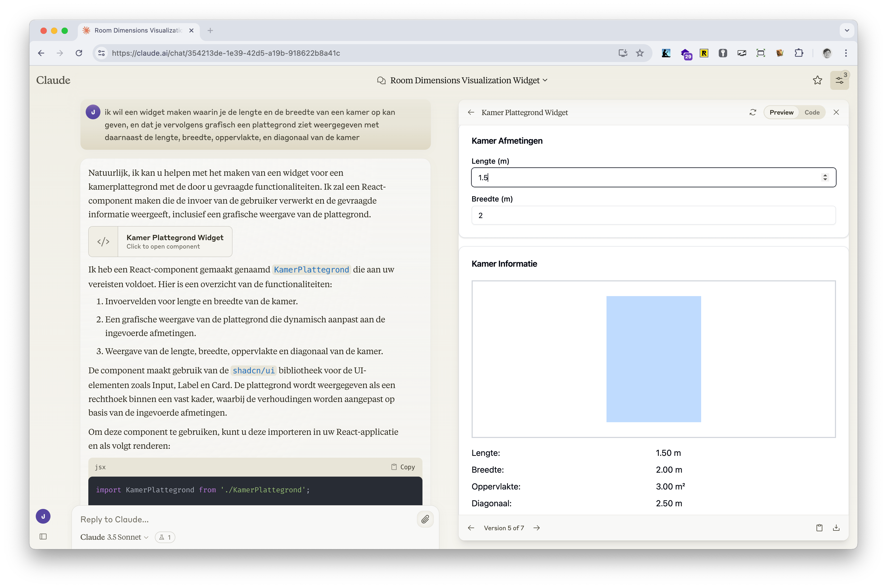The width and height of the screenshot is (887, 588).
Task: Open the question-mark shield extension icon
Action: pyautogui.click(x=723, y=53)
